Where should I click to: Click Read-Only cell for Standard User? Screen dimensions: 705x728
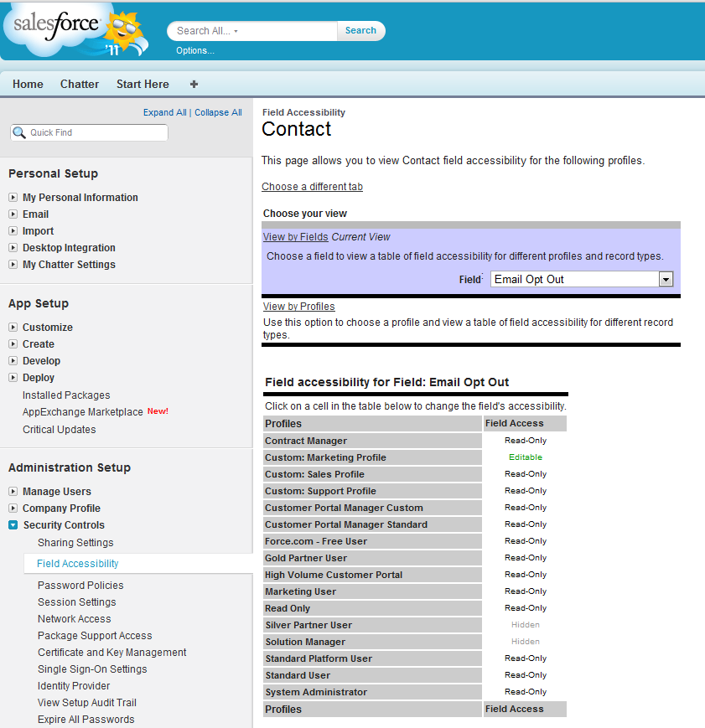point(525,675)
